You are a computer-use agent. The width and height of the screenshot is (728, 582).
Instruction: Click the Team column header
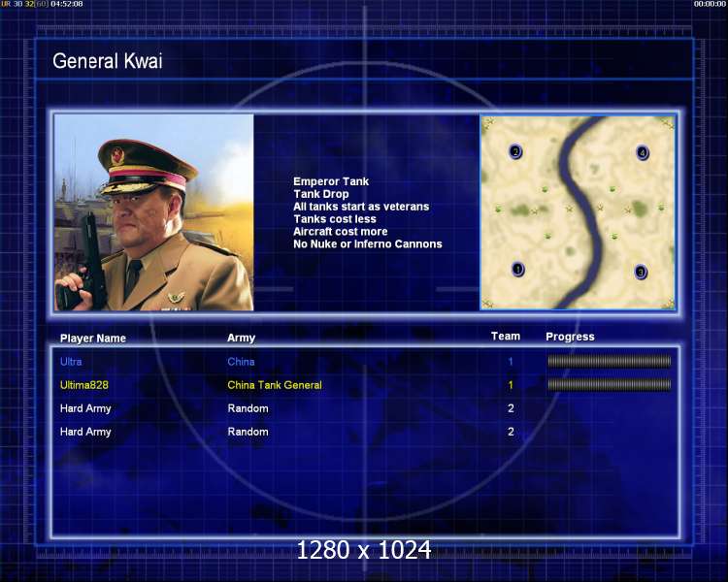pyautogui.click(x=506, y=337)
